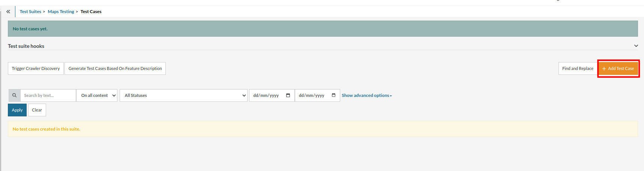Open the calendar picker on the first date field

coord(288,95)
